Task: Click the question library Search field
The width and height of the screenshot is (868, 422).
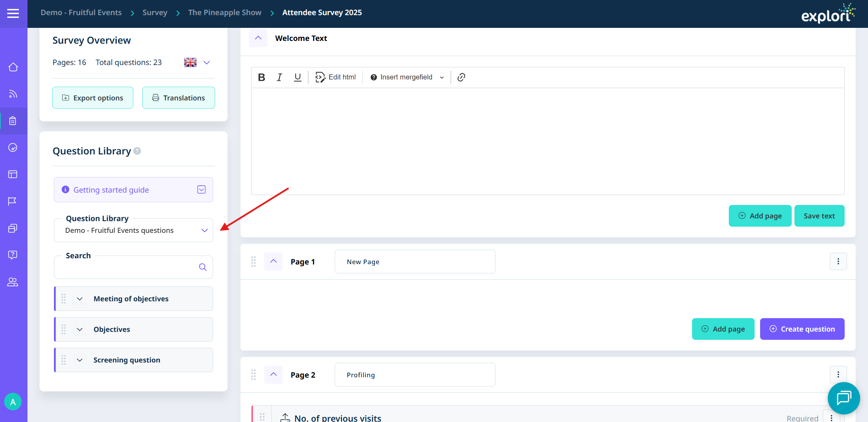Action: pos(127,267)
